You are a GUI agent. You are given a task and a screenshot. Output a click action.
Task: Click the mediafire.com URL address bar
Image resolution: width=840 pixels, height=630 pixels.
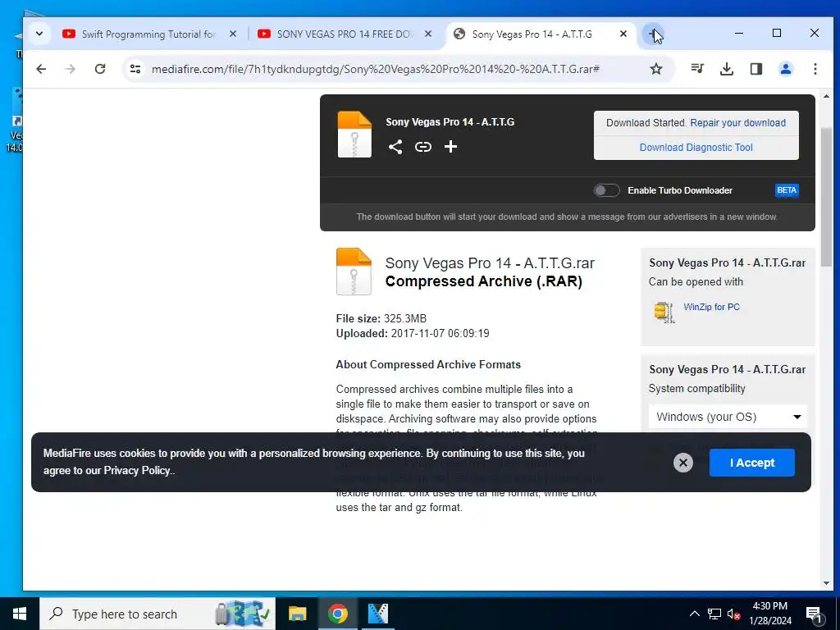pos(376,69)
